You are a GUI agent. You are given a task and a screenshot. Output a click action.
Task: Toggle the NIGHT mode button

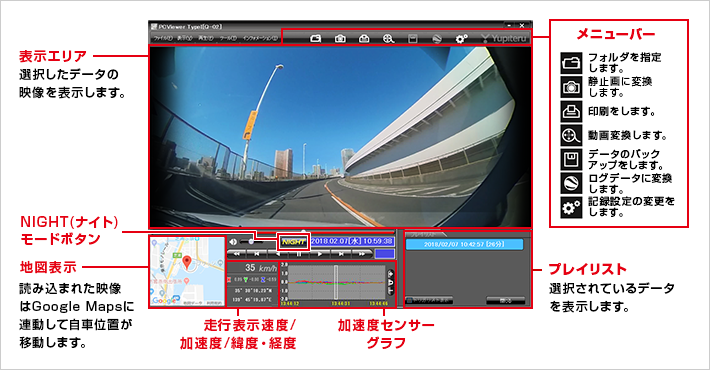tap(293, 242)
